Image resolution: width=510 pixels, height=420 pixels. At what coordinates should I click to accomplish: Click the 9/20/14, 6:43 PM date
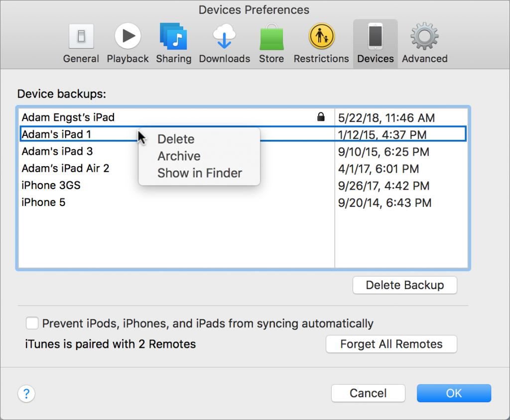click(384, 203)
